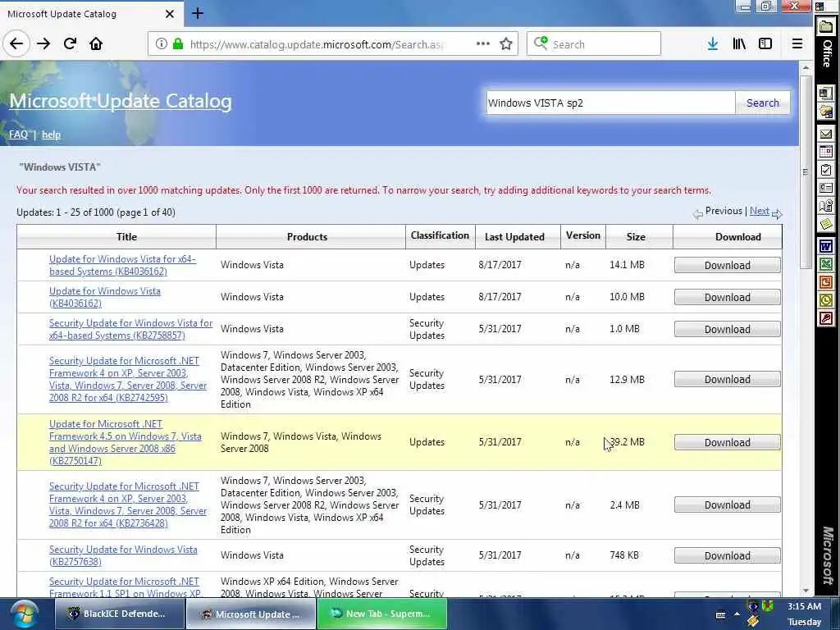Switch to New Tab - Supermium taskbar window

(382, 614)
